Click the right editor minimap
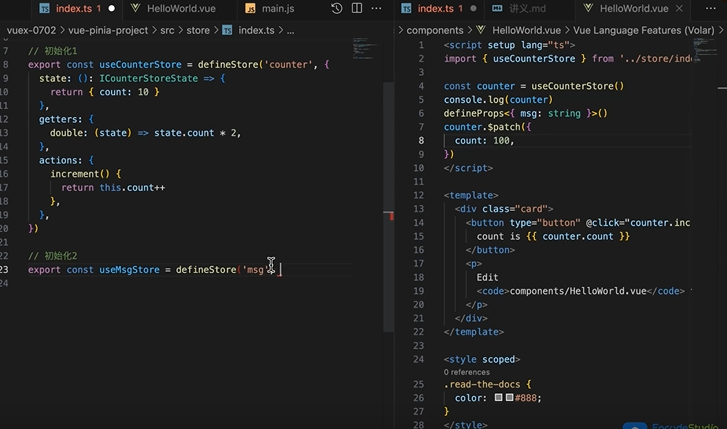This screenshot has width=727, height=429. (x=705, y=49)
